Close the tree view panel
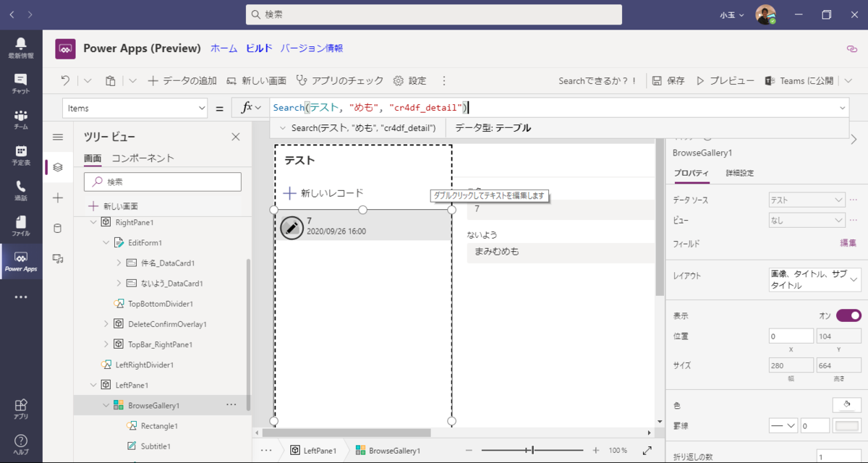The height and width of the screenshot is (463, 868). tap(235, 137)
